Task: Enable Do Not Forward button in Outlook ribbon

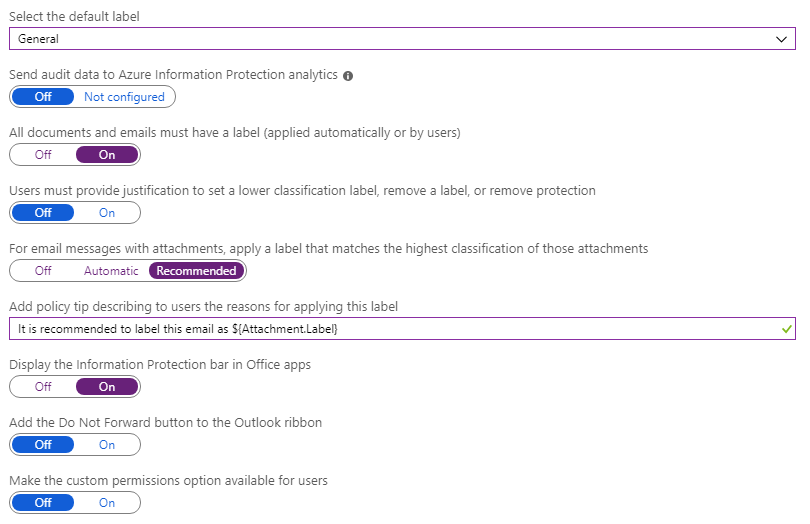Action: 107,445
